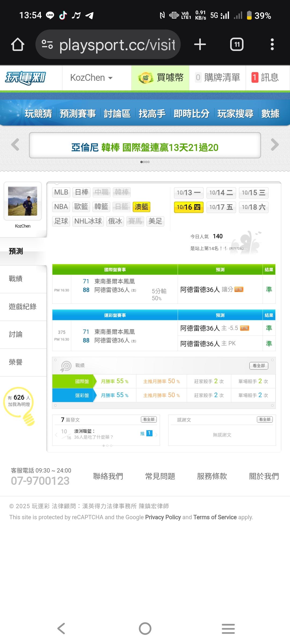Select 足球 league filter
Image resolution: width=290 pixels, height=644 pixels.
tap(61, 221)
